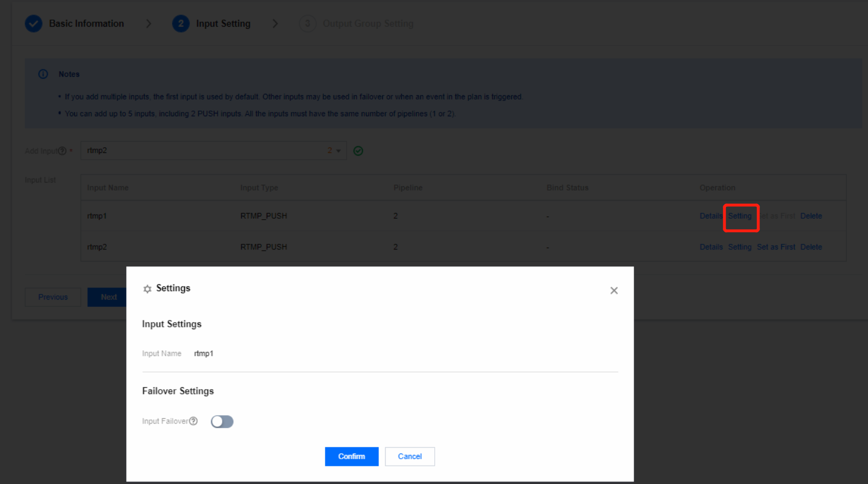
Task: Close the Settings dialog with X
Action: 614,291
